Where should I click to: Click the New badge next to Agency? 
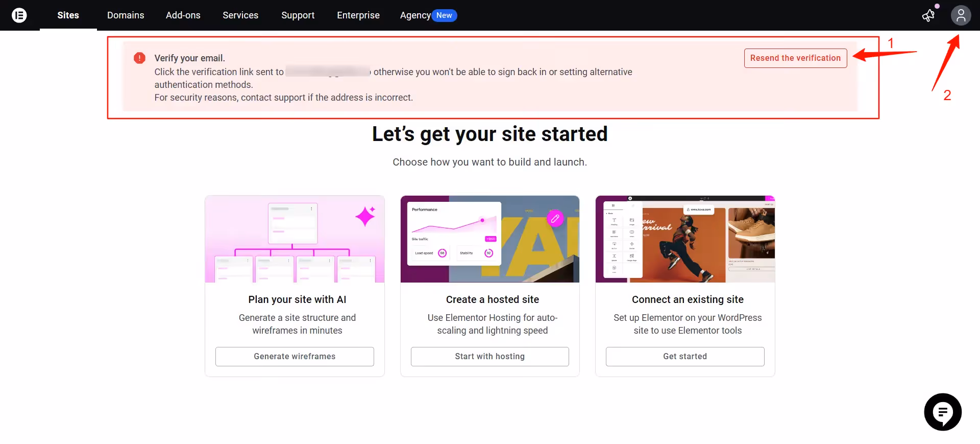click(444, 15)
